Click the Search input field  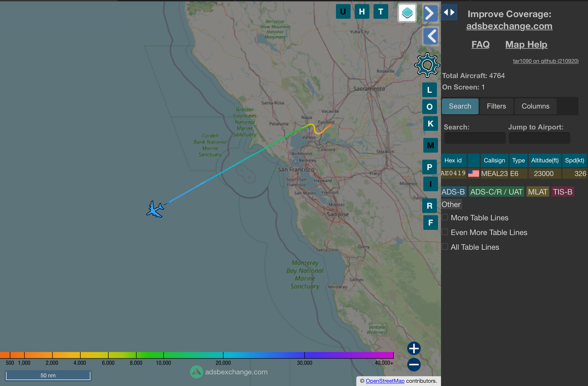[x=475, y=138]
